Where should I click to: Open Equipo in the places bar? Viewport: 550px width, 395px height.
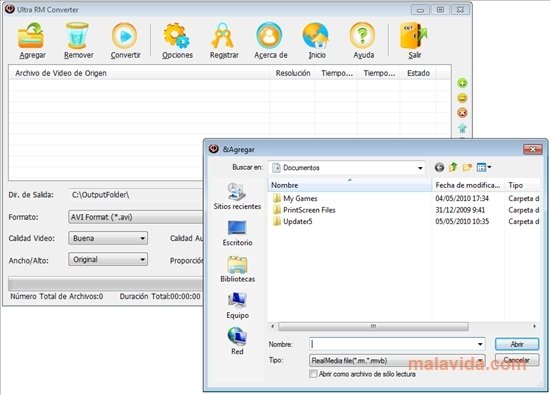237,306
